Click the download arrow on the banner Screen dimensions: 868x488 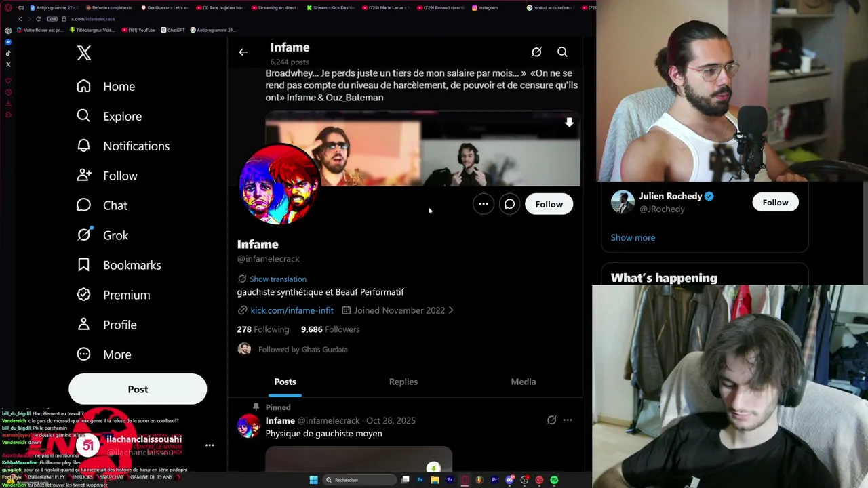point(569,123)
